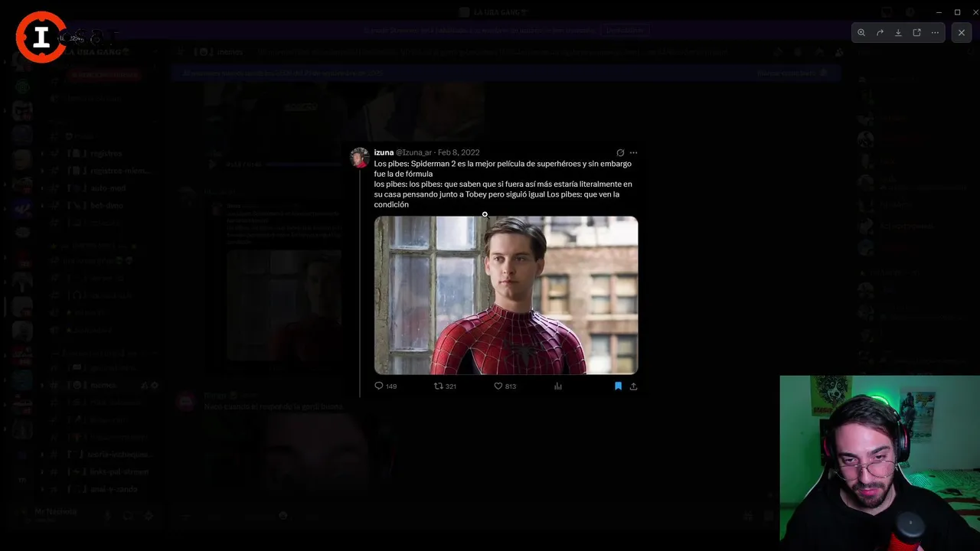Open more options three-dots menu in viewer toolbar

click(935, 33)
